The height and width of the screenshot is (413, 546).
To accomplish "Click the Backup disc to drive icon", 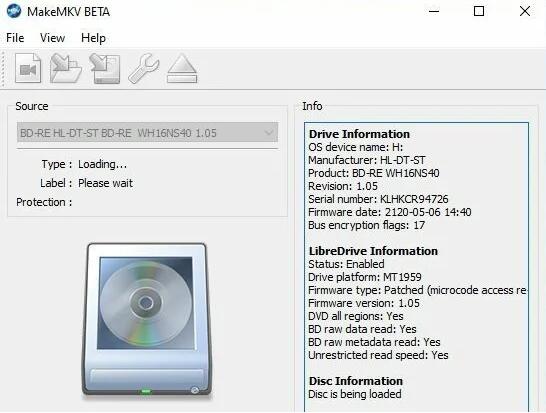I will [x=105, y=68].
